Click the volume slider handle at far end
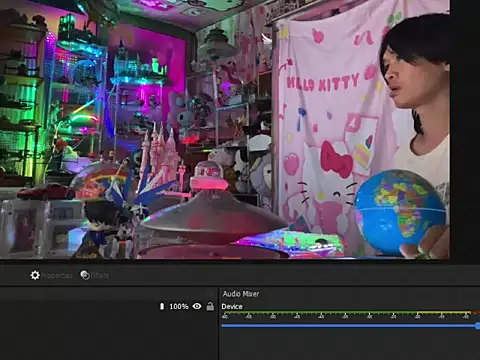 pyautogui.click(x=478, y=325)
